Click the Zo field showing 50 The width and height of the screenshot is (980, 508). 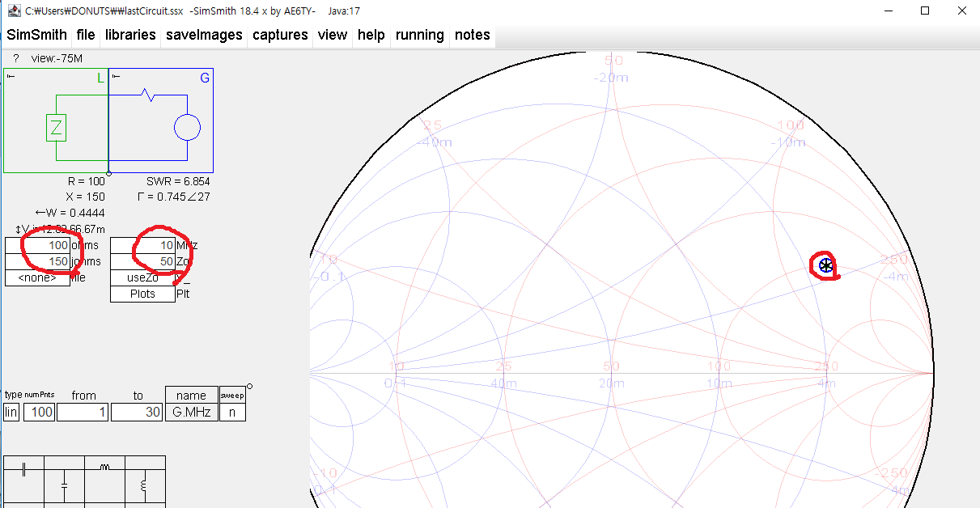[x=142, y=261]
